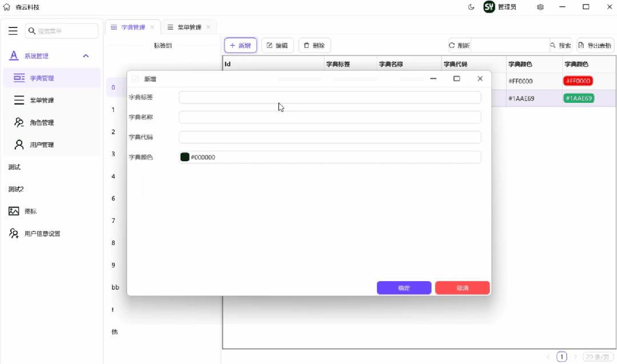Close the 字典管理 tab

click(152, 26)
